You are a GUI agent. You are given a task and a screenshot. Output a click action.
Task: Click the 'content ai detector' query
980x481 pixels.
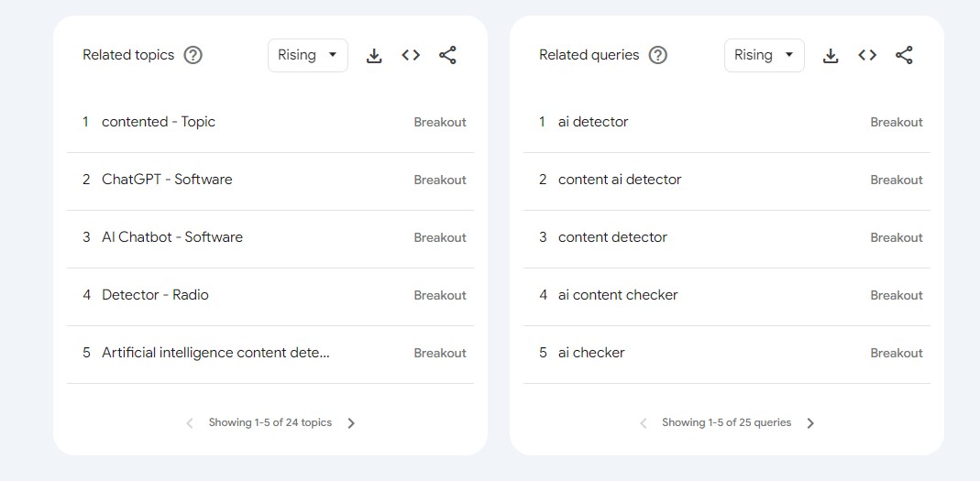(x=620, y=180)
